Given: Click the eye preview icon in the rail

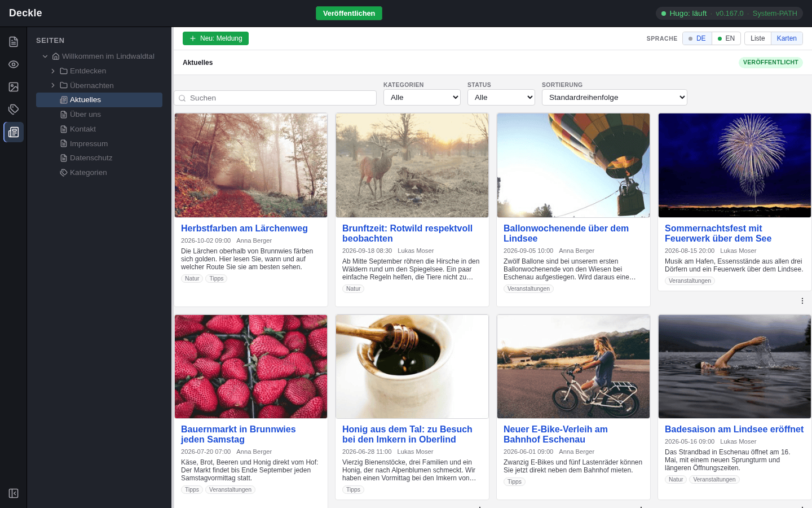Looking at the screenshot, I should click(x=14, y=64).
